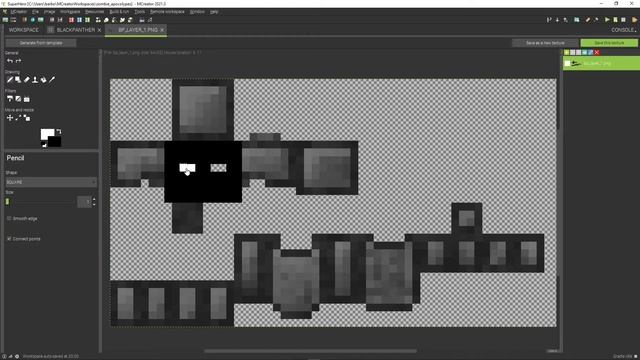Image resolution: width=640 pixels, height=360 pixels.
Task: Click Save as a new texture button
Action: (x=545, y=43)
